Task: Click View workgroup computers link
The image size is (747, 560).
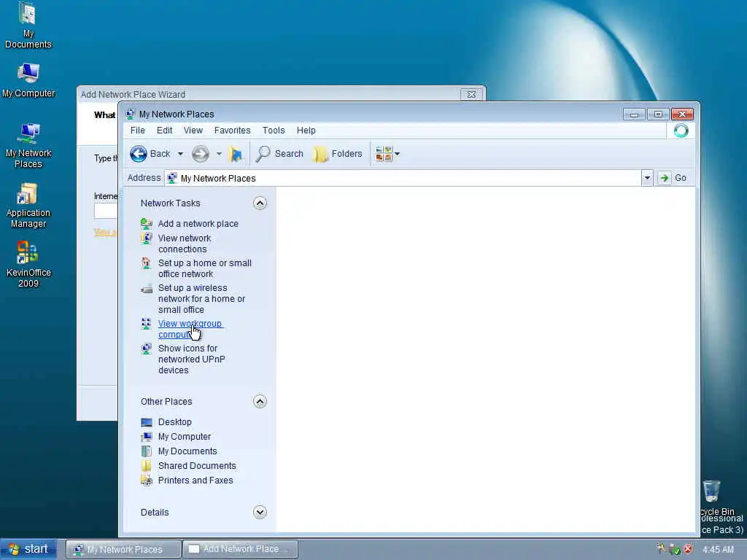Action: [190, 329]
